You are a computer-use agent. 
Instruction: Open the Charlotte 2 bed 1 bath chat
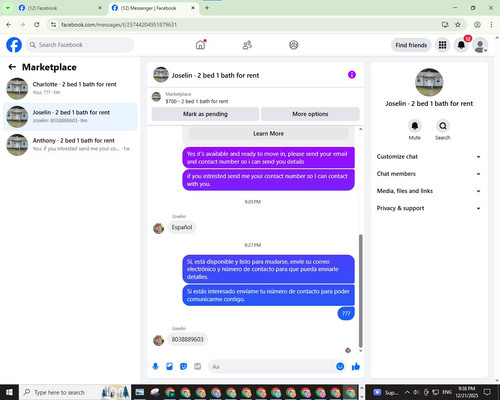click(x=70, y=88)
